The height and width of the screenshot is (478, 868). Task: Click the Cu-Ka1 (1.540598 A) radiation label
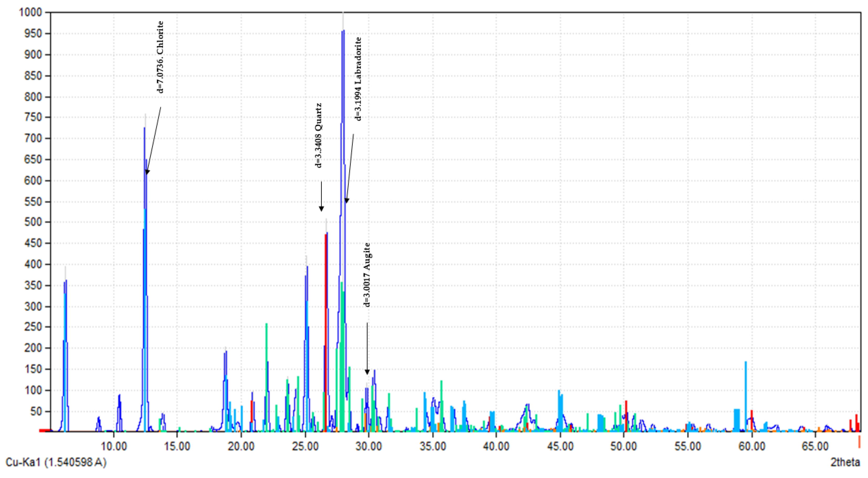coord(56,463)
